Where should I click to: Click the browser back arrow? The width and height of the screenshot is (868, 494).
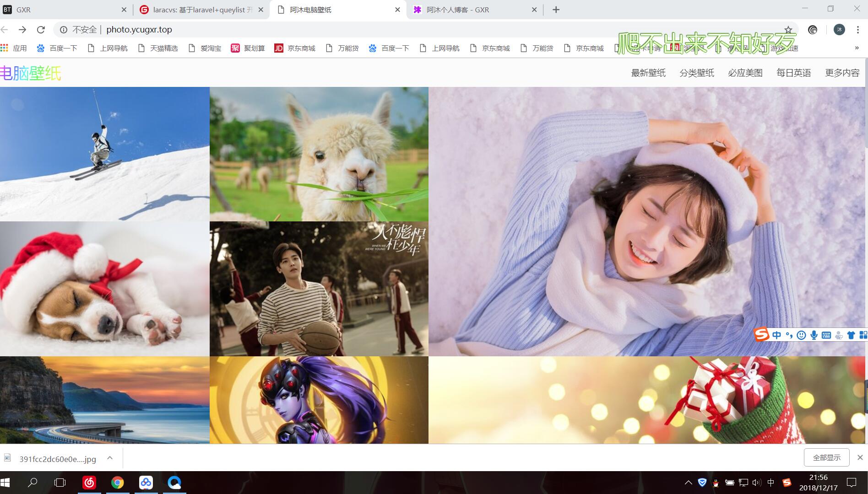click(x=5, y=30)
